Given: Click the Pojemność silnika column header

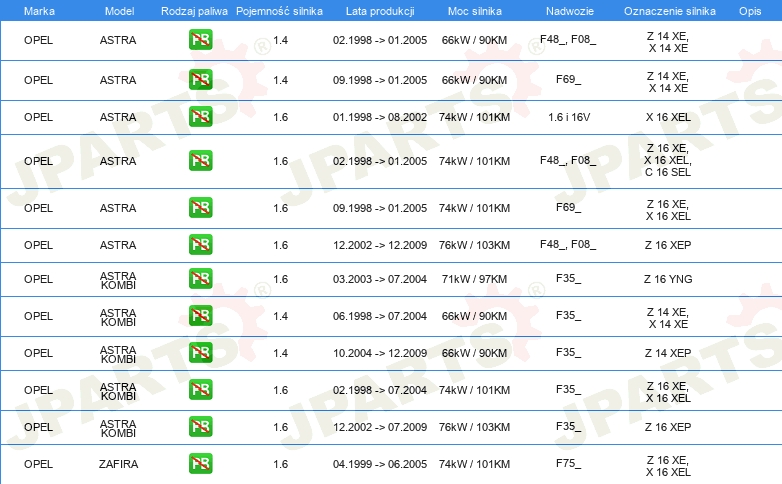Looking at the screenshot, I should 279,11.
